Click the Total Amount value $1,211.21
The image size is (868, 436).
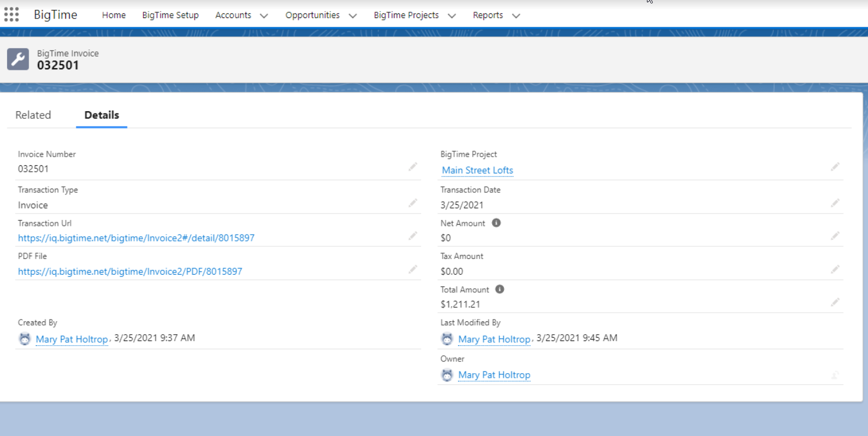tap(460, 304)
